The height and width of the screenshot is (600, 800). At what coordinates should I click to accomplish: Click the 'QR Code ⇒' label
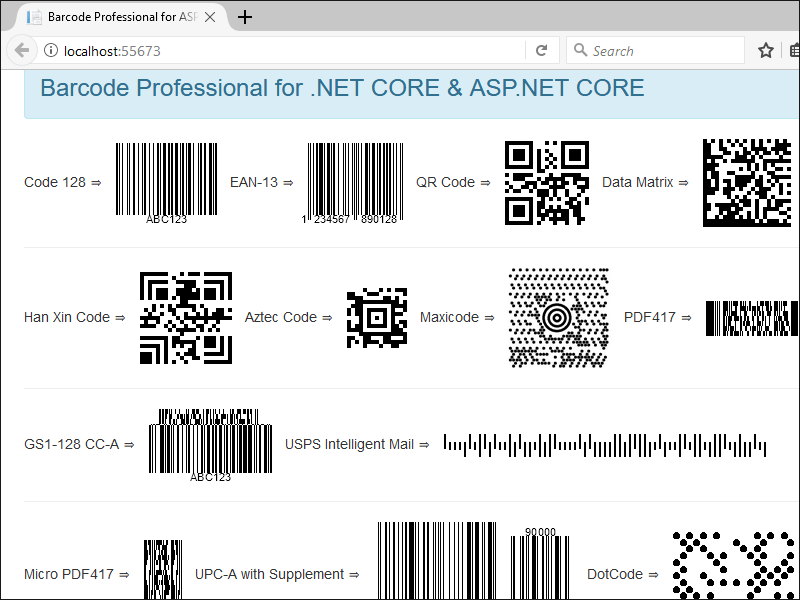tap(453, 182)
